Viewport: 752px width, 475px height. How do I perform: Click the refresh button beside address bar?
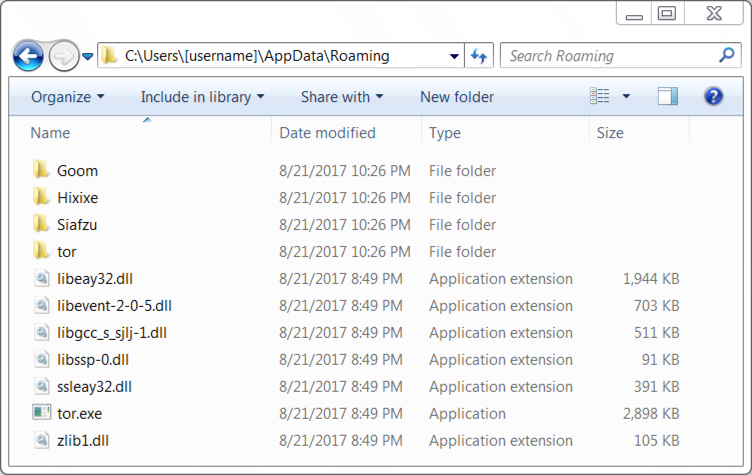click(479, 56)
